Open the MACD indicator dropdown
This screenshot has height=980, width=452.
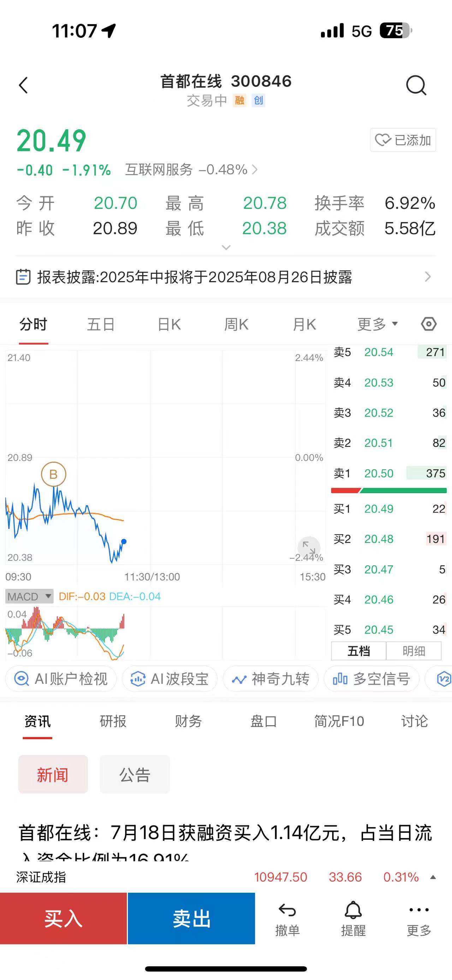(29, 597)
